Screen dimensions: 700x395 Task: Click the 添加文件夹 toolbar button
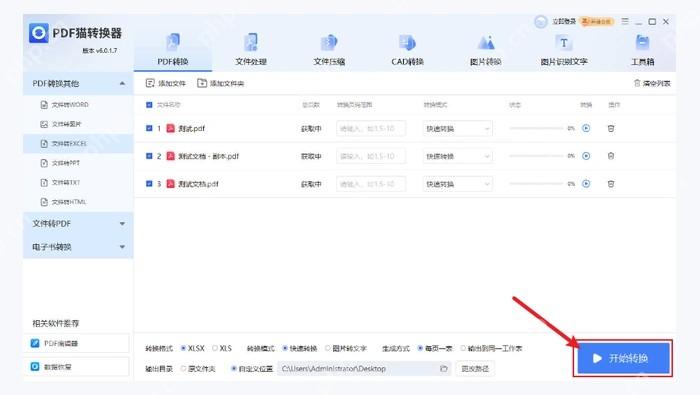coord(221,83)
